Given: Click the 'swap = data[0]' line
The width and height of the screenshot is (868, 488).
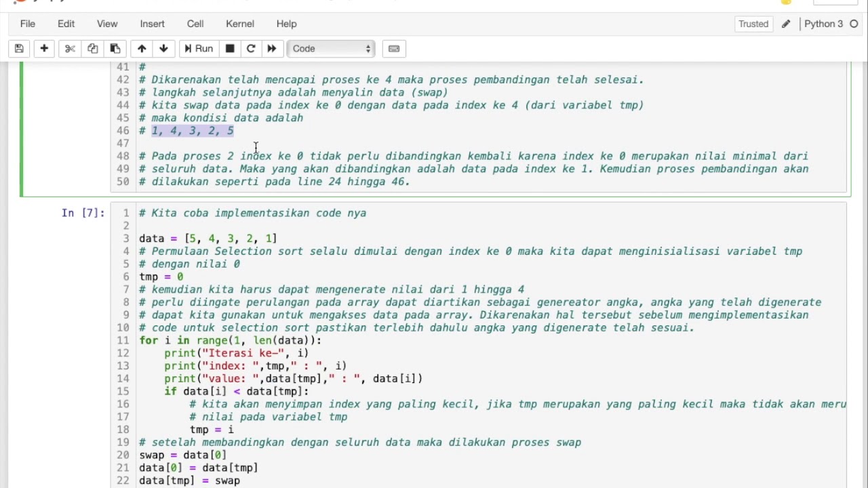Looking at the screenshot, I should [183, 455].
